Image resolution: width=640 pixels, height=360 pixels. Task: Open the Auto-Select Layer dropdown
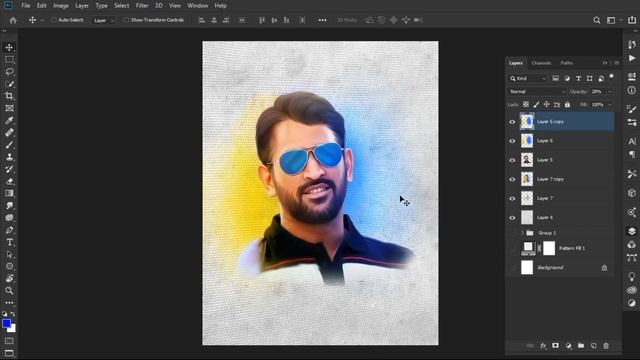pos(103,20)
